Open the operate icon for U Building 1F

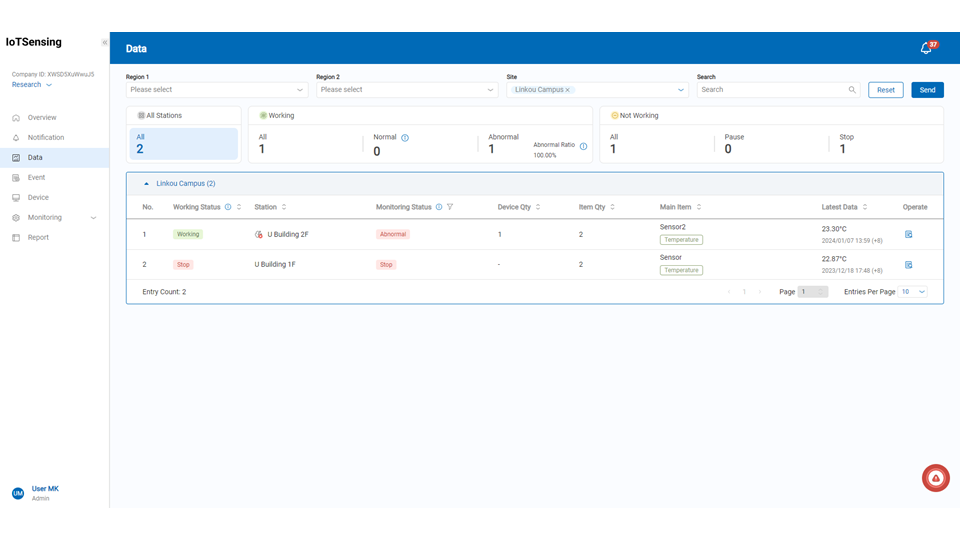908,265
